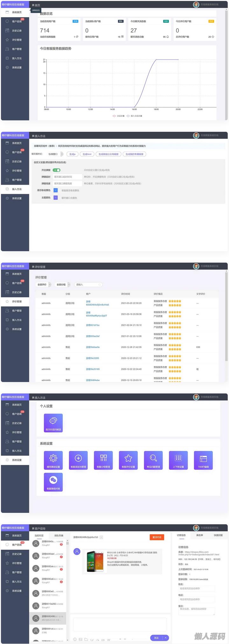Screen dimensions: 229x644
Task: Click the 备注 remark field
Action: point(197,611)
